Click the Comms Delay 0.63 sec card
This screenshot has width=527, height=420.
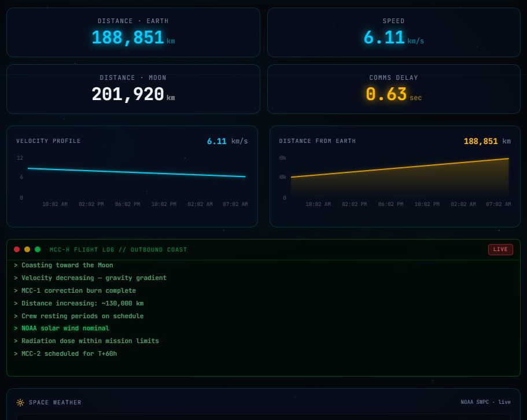click(393, 89)
